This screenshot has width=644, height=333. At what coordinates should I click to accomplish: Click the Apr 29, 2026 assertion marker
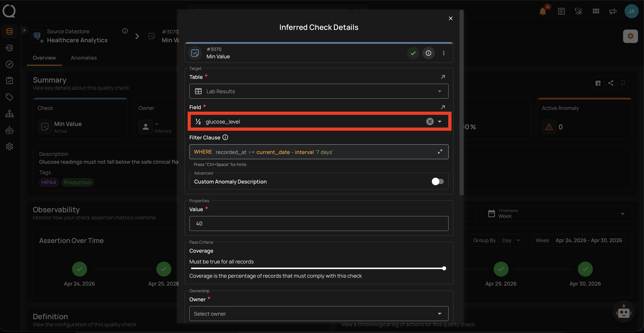pos(501,269)
